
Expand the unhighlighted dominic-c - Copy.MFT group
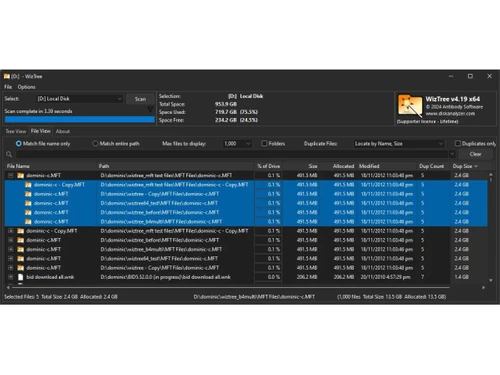coord(11,231)
